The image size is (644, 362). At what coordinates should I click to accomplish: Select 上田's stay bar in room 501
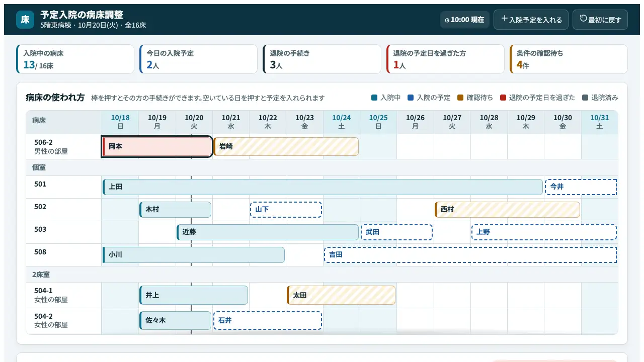pos(323,187)
